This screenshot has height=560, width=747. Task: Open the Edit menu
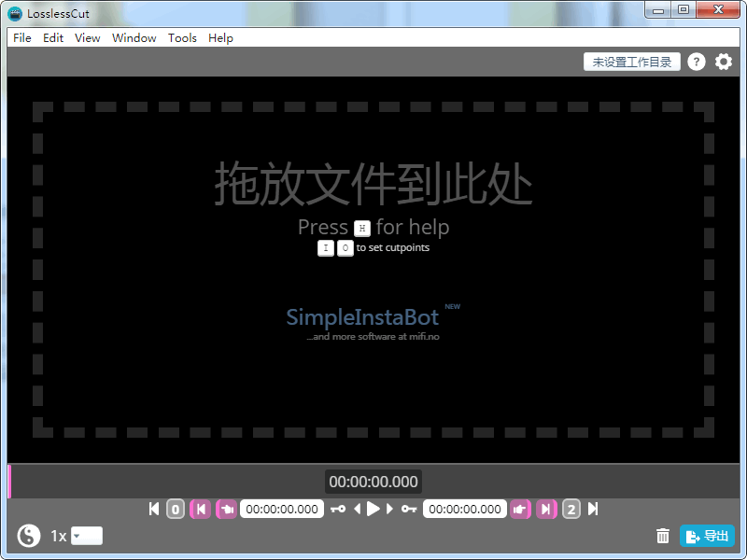[53, 37]
